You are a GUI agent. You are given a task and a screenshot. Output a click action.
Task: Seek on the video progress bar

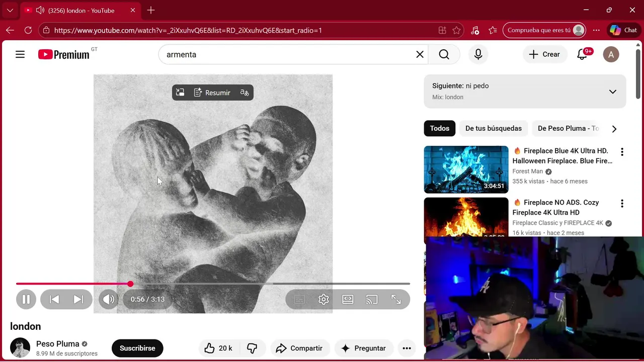point(213,284)
